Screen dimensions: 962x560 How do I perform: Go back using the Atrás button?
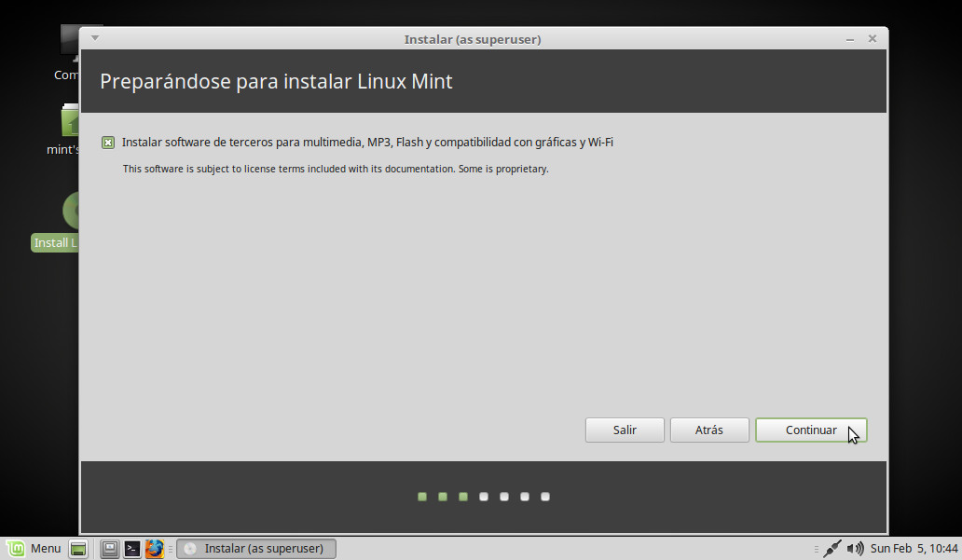pos(708,430)
